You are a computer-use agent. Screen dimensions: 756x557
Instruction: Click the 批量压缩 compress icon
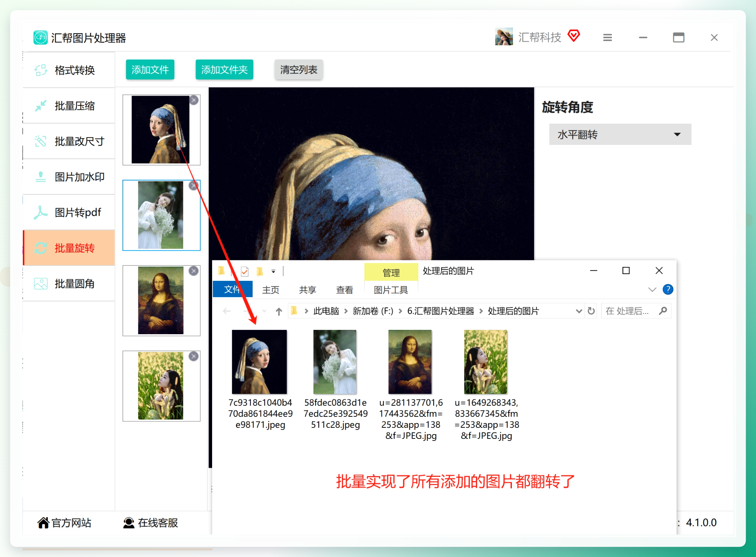click(x=41, y=106)
